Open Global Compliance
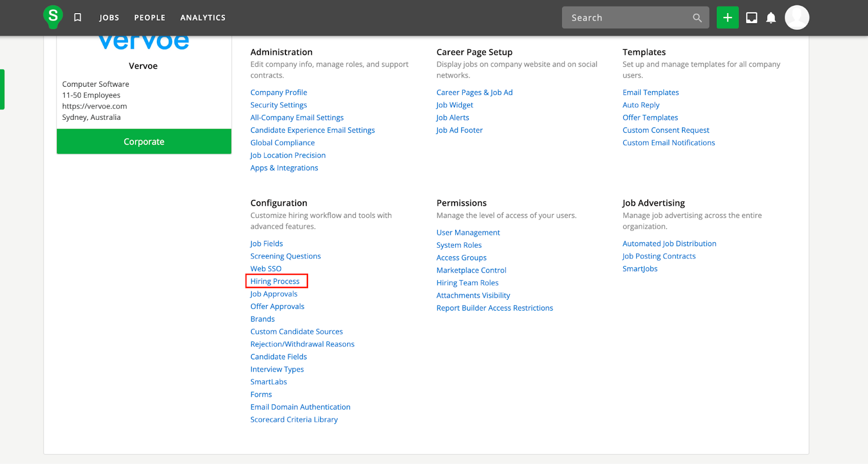Viewport: 868px width, 464px height. [x=283, y=143]
